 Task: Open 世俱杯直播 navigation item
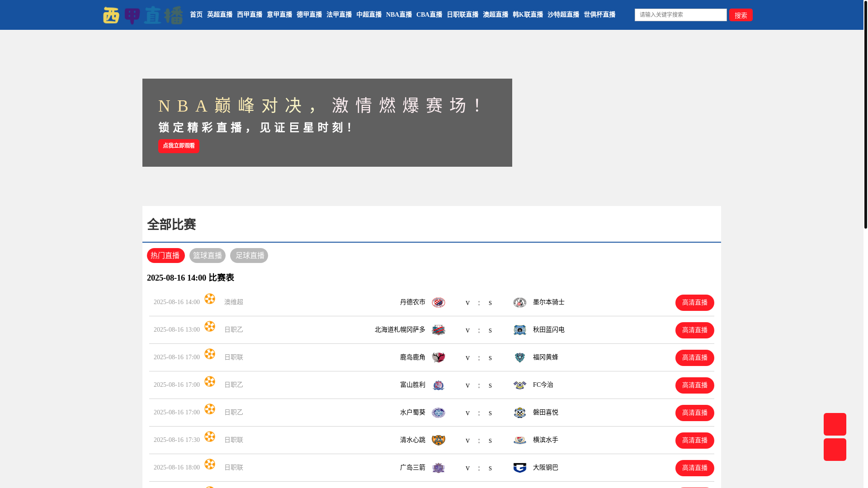coord(599,14)
